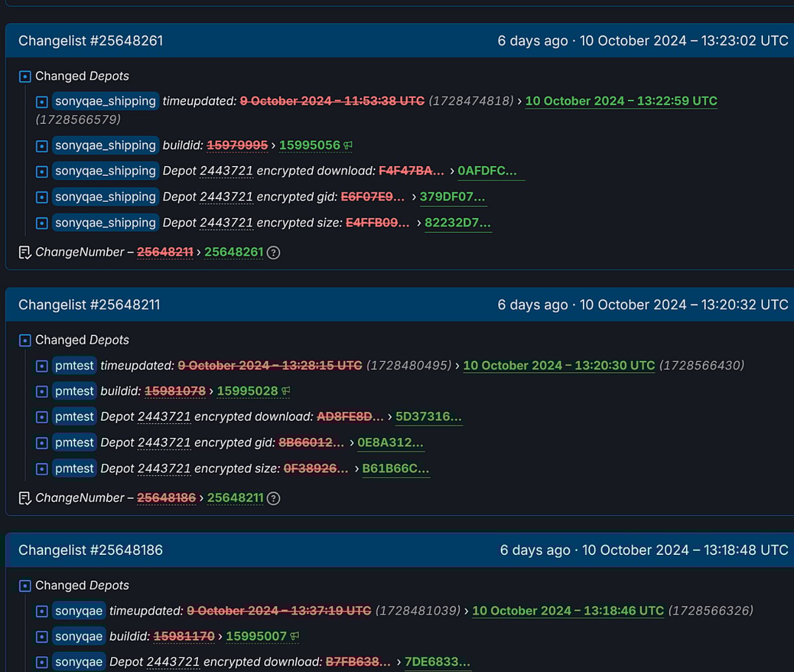This screenshot has width=794, height=672.
Task: Click megaphone icon next to buildid 15995028
Action: 286,392
